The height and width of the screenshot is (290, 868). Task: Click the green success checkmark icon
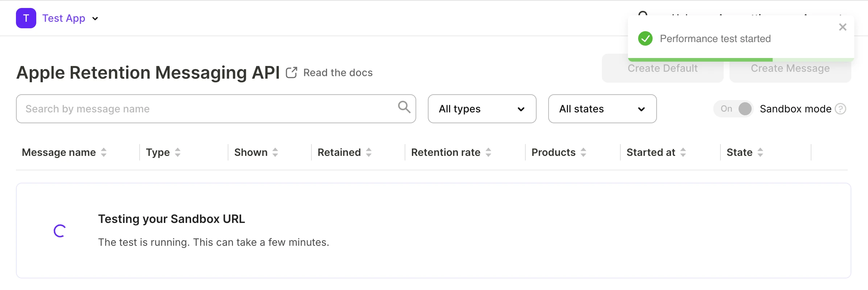645,38
